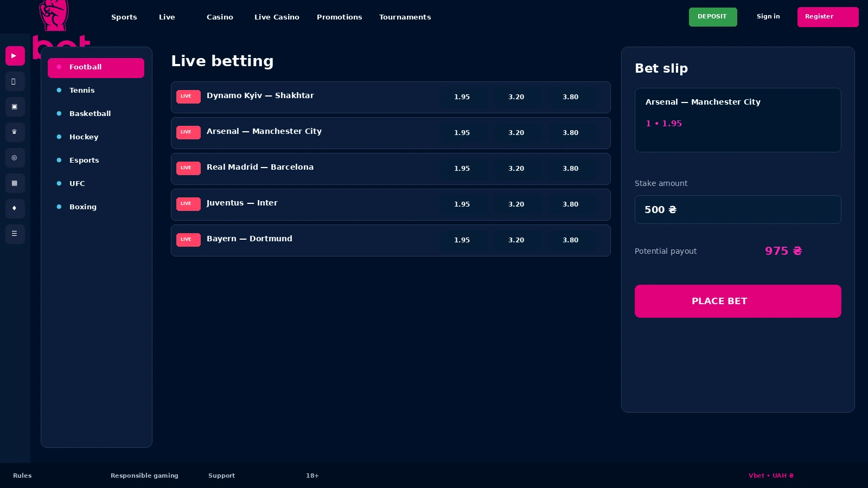Open UFC category
The width and height of the screenshot is (868, 488).
[x=96, y=184]
